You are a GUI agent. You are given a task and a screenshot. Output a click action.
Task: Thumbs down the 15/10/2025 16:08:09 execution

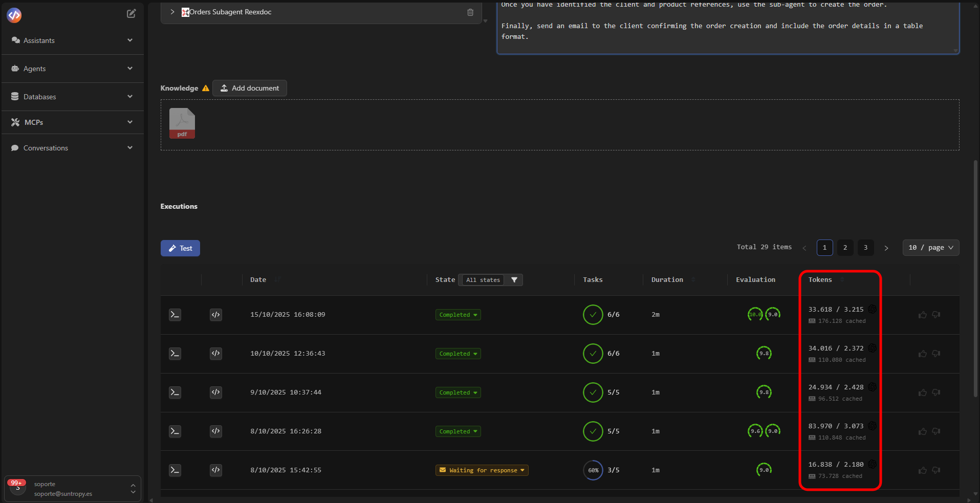(x=936, y=315)
